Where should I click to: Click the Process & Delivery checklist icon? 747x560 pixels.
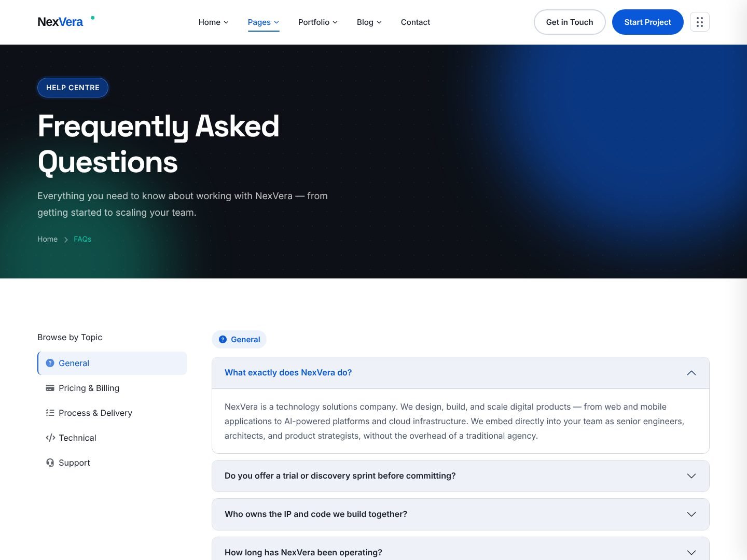(x=50, y=413)
